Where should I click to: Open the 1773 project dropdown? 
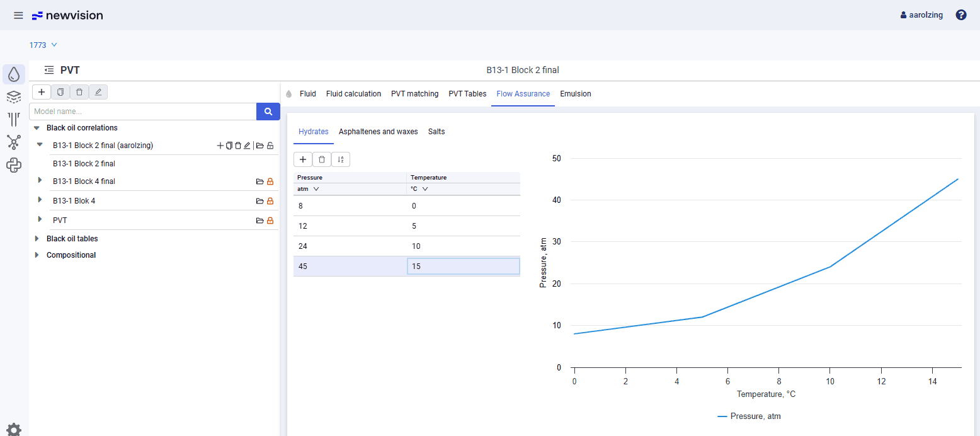click(43, 45)
